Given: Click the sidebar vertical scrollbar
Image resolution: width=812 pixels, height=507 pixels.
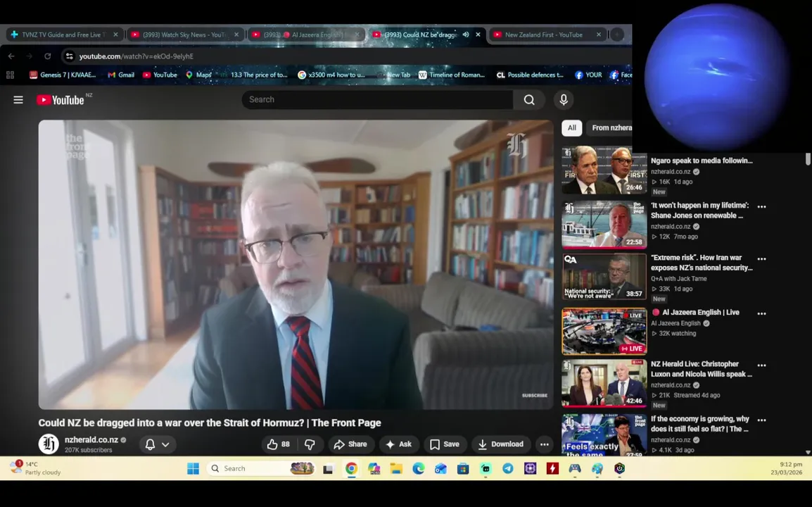Looking at the screenshot, I should (x=808, y=160).
